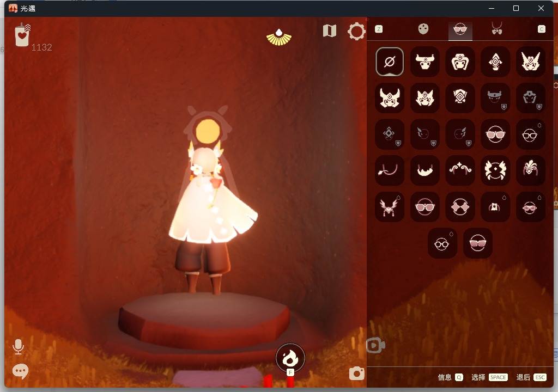
Task: Pick the bright mask with large concentric diamond
Action: click(460, 98)
